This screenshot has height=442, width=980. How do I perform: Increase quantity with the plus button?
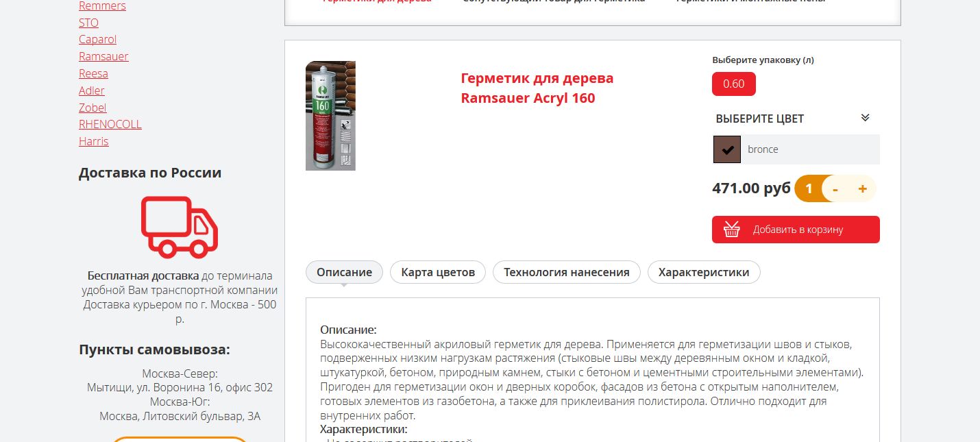point(862,188)
